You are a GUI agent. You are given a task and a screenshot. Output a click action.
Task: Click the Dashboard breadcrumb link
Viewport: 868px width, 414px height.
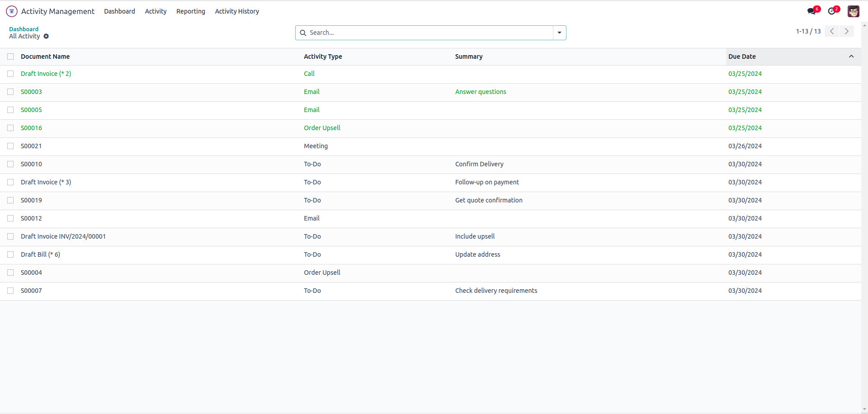click(x=24, y=29)
